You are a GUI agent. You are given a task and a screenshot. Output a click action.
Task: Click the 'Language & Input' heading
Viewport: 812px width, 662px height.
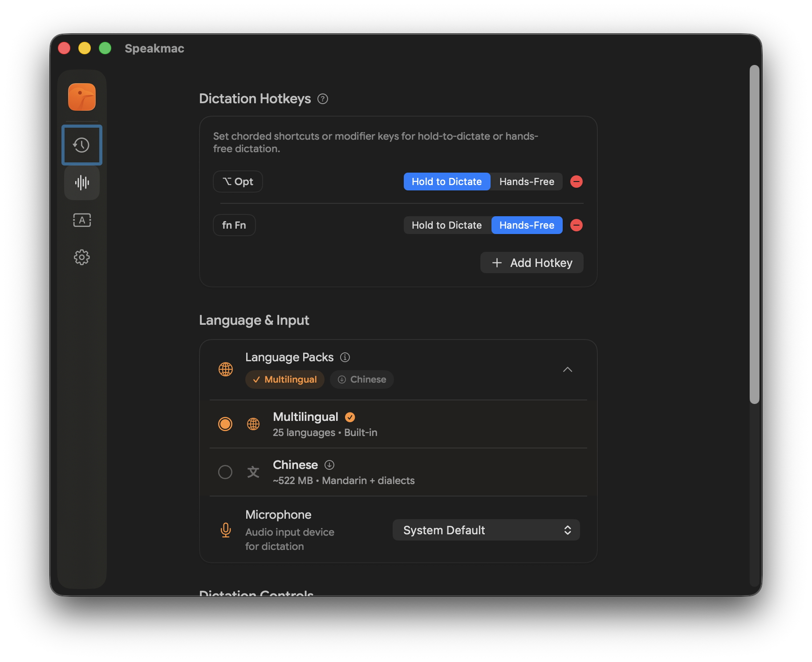(254, 320)
